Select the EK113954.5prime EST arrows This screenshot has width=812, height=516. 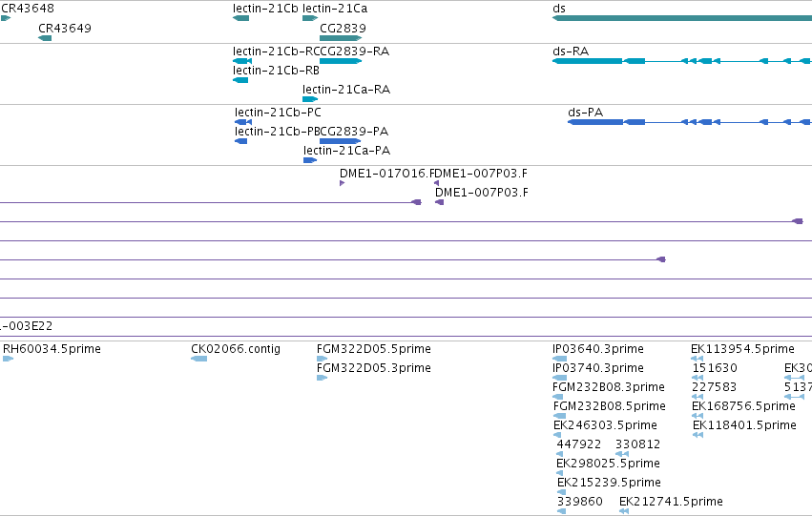point(697,359)
